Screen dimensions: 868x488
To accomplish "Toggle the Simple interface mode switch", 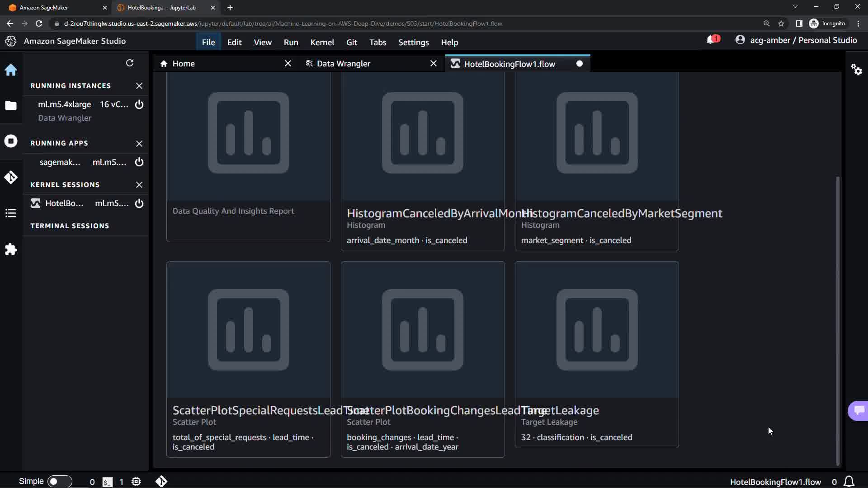I will [x=59, y=482].
